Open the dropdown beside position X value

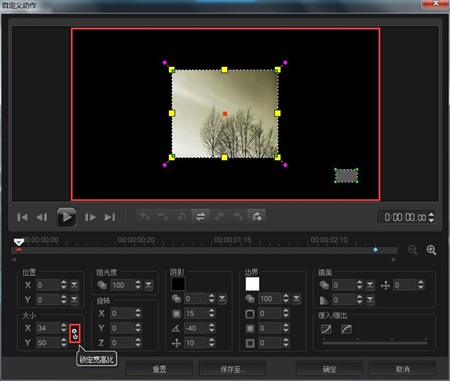tap(74, 285)
